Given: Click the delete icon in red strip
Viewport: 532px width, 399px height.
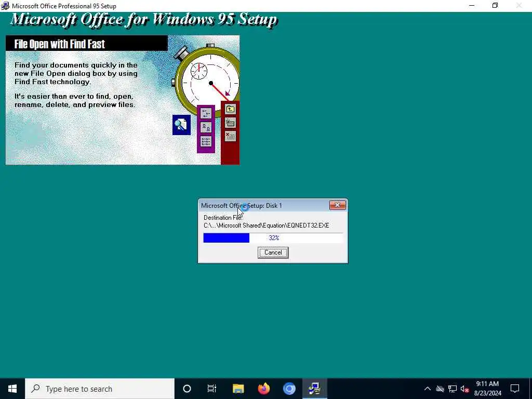Looking at the screenshot, I should coord(230,136).
